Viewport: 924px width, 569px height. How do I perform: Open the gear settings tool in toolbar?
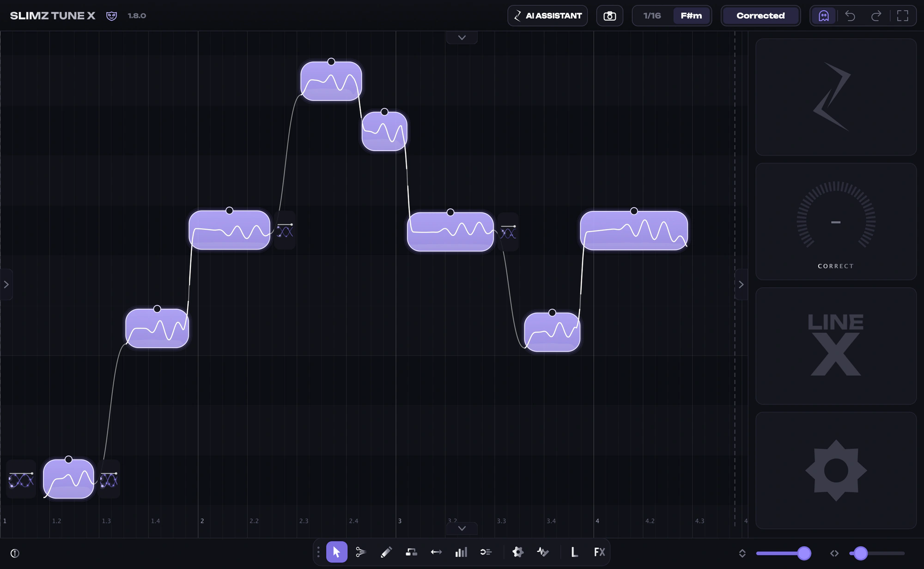pos(518,552)
